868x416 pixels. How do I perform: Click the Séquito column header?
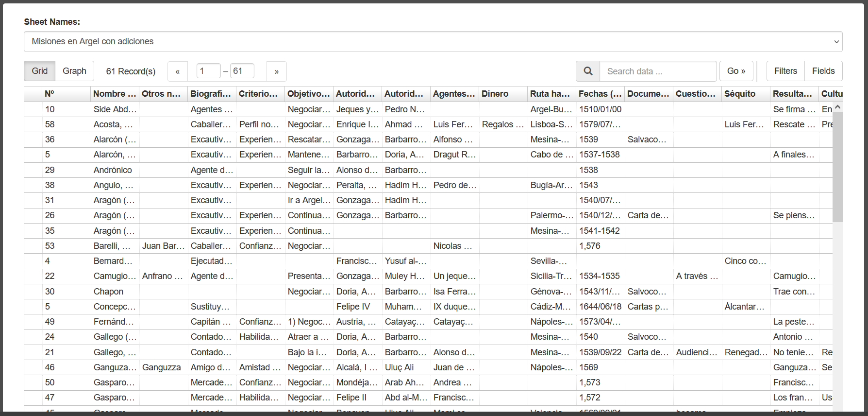click(x=739, y=94)
